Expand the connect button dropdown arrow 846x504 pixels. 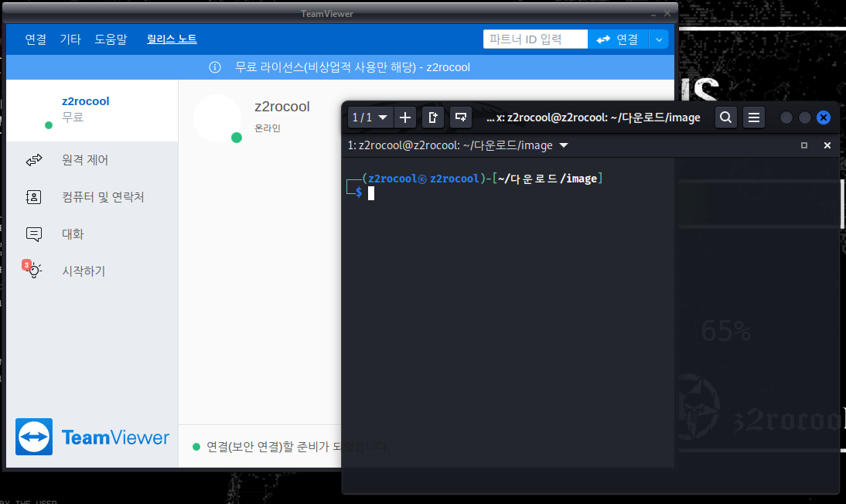pyautogui.click(x=659, y=39)
